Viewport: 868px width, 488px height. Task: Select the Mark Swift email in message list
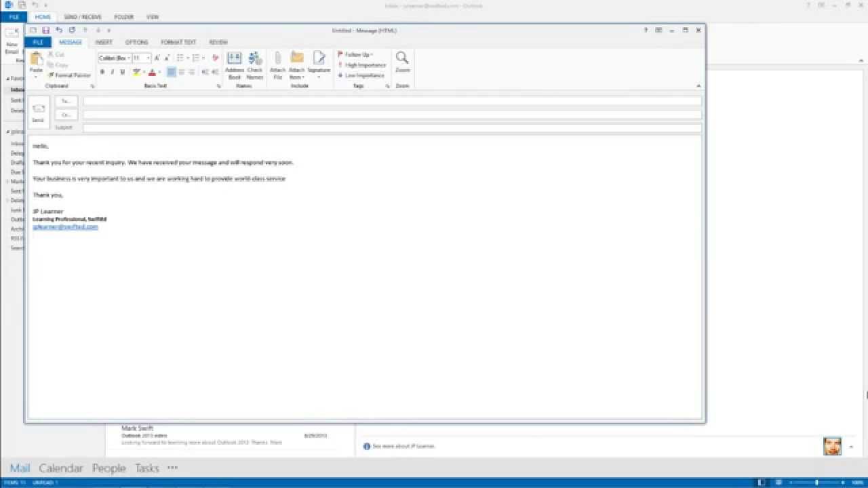(x=230, y=435)
